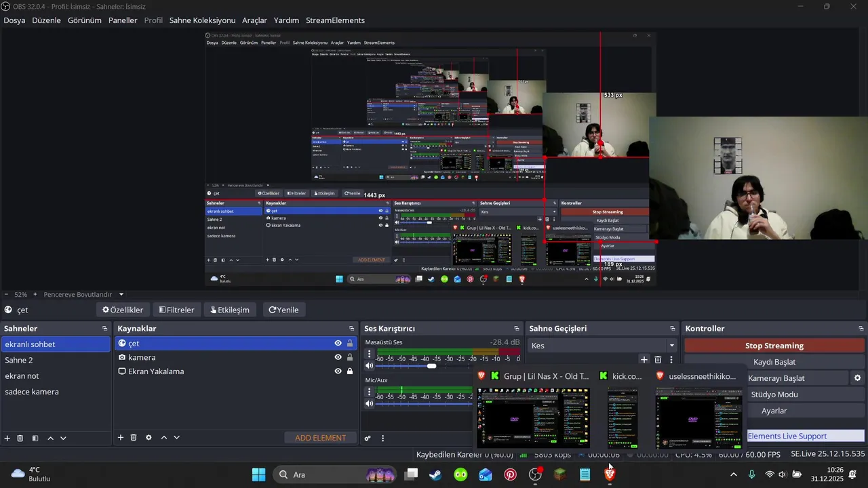868x488 pixels.
Task: Open the Dosya menu
Action: 14,20
